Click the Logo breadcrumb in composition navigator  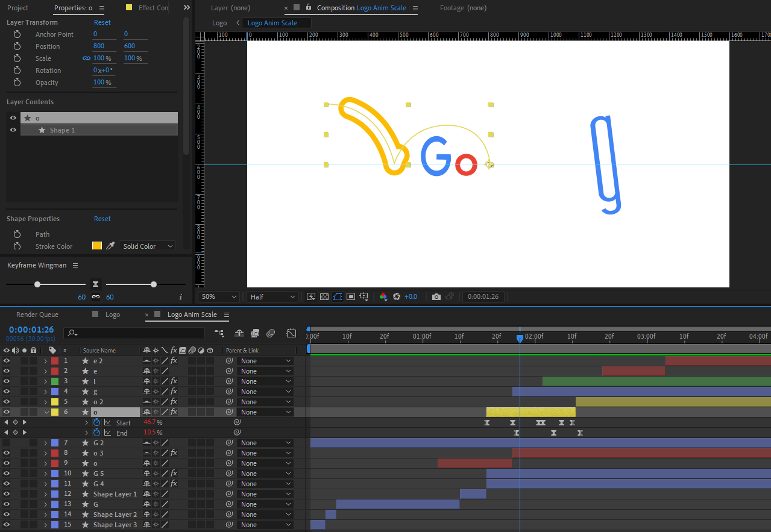tap(219, 23)
